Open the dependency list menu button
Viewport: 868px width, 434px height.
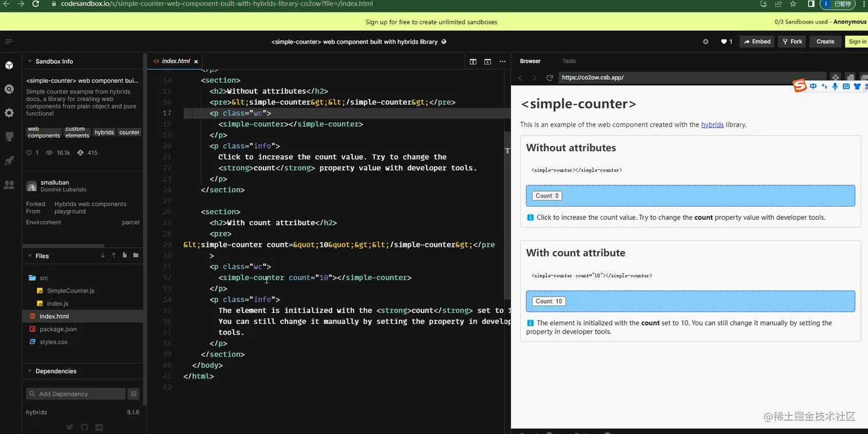134,394
